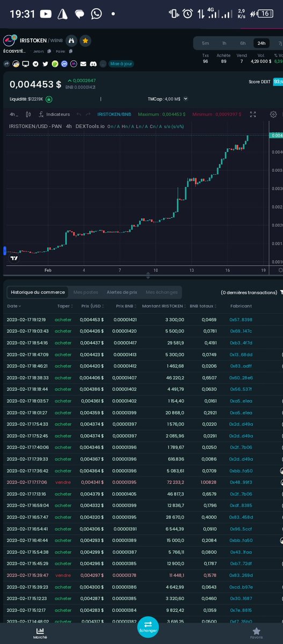
Task: Open the Prix USD column dropdown
Action: click(103, 306)
